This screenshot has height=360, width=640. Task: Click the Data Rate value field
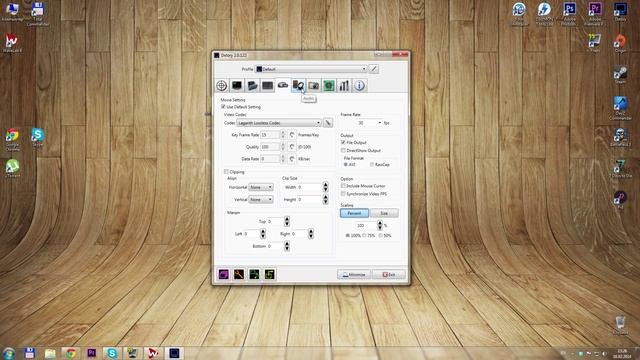tap(270, 159)
